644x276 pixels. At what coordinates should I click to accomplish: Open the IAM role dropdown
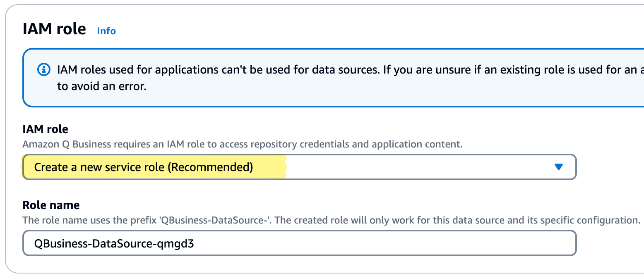pyautogui.click(x=299, y=167)
